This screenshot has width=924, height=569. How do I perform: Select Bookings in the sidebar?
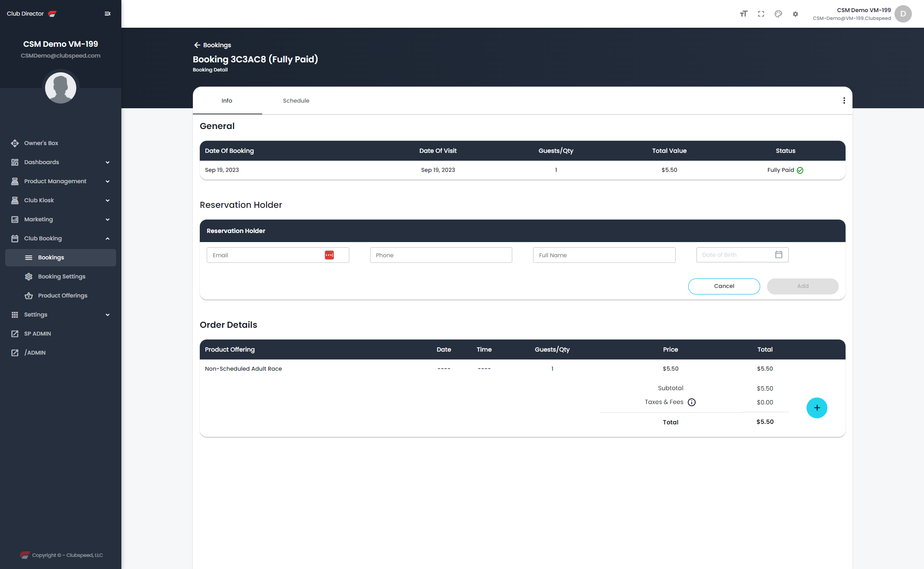click(61, 257)
